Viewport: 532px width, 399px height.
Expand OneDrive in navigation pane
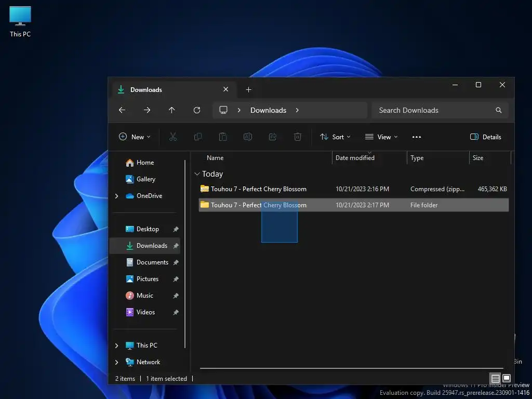117,196
